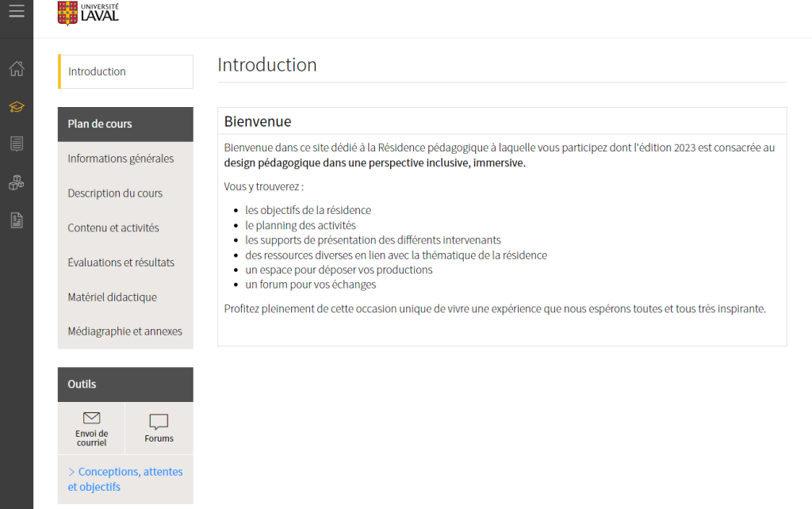The image size is (812, 509).
Task: Click the Université Laval logo
Action: click(x=88, y=13)
